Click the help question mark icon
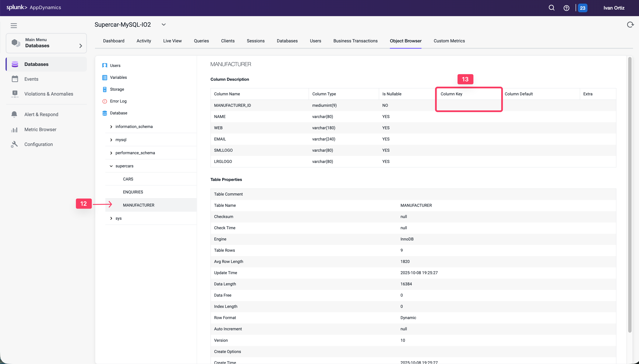This screenshot has height=364, width=639. [x=566, y=8]
